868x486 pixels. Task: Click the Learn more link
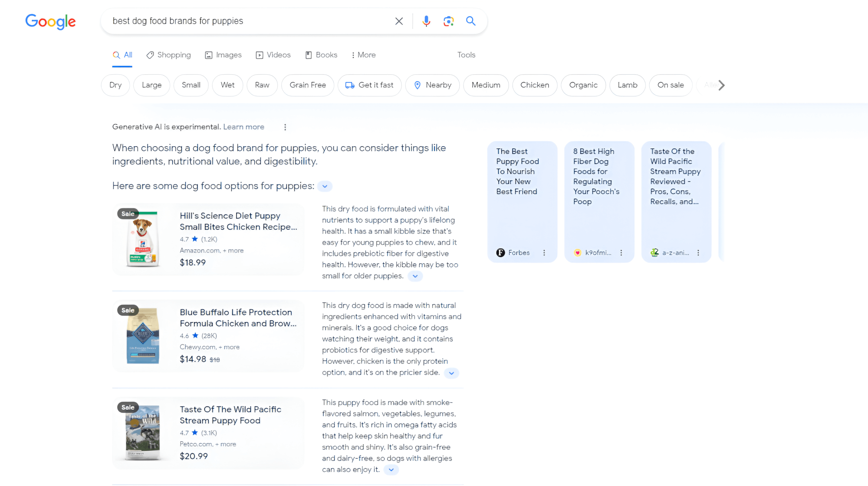coord(243,127)
